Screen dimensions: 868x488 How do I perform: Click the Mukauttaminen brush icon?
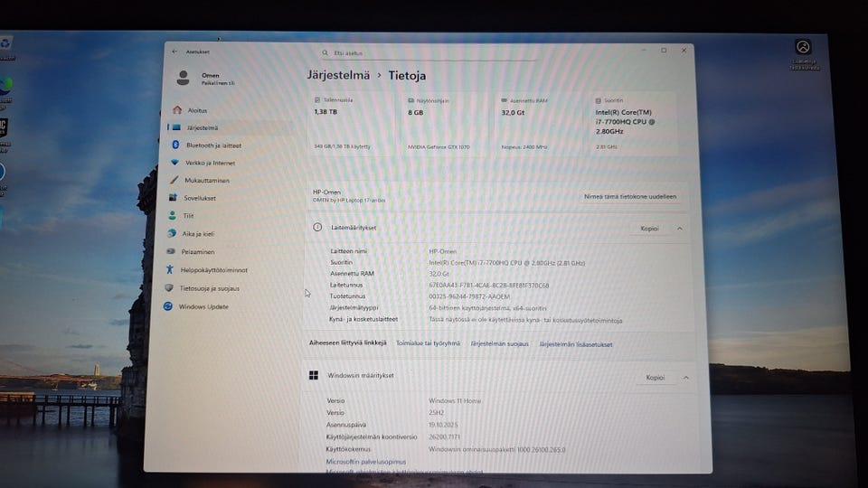(174, 180)
